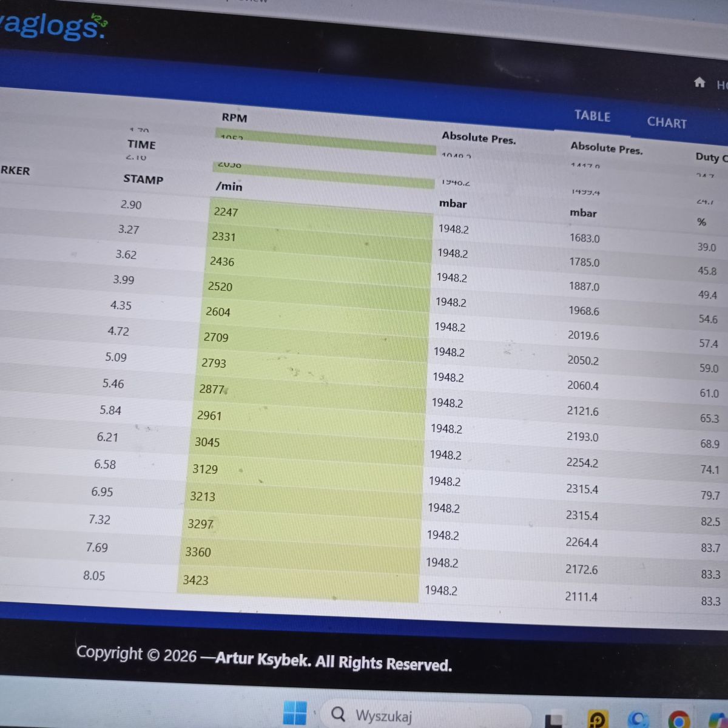
Task: Click RPM value 3213
Action: pyautogui.click(x=203, y=496)
